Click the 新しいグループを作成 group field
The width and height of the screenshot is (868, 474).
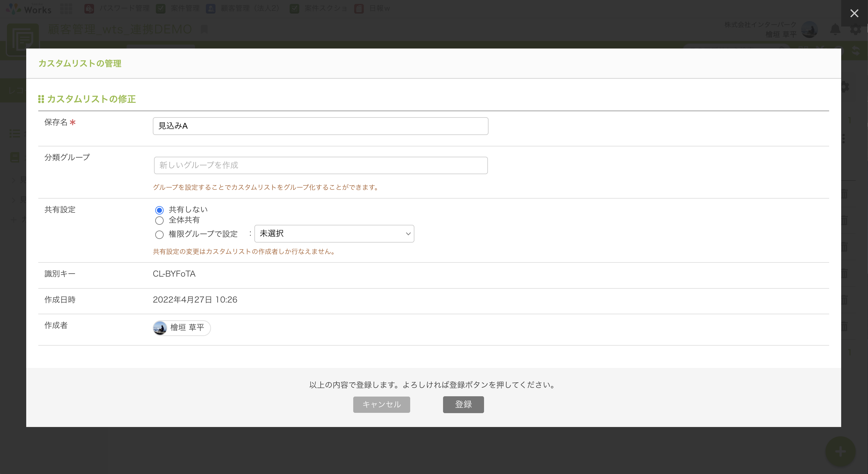click(x=320, y=165)
